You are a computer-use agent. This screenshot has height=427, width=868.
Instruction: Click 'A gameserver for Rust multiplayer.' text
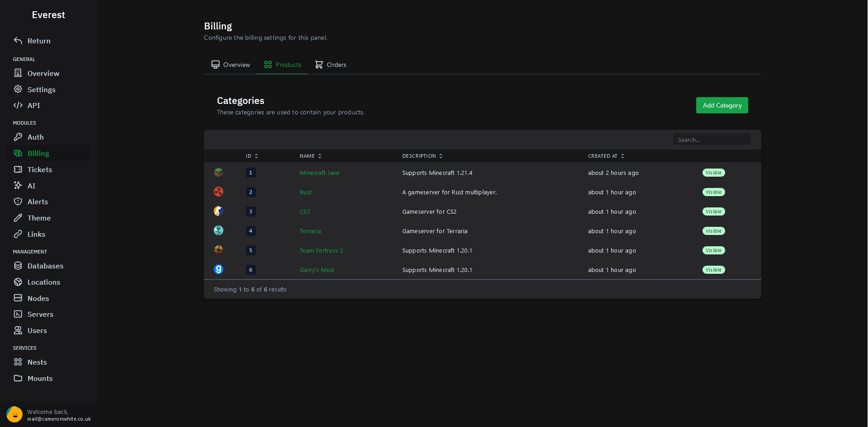[449, 192]
